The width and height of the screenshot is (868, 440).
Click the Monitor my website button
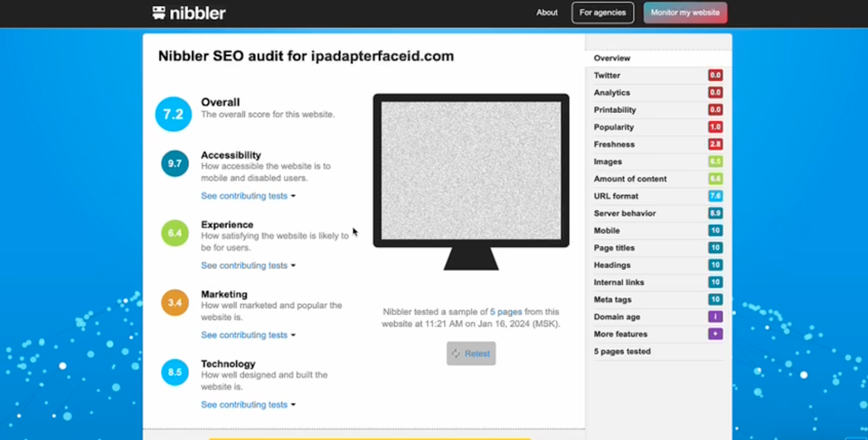(685, 12)
